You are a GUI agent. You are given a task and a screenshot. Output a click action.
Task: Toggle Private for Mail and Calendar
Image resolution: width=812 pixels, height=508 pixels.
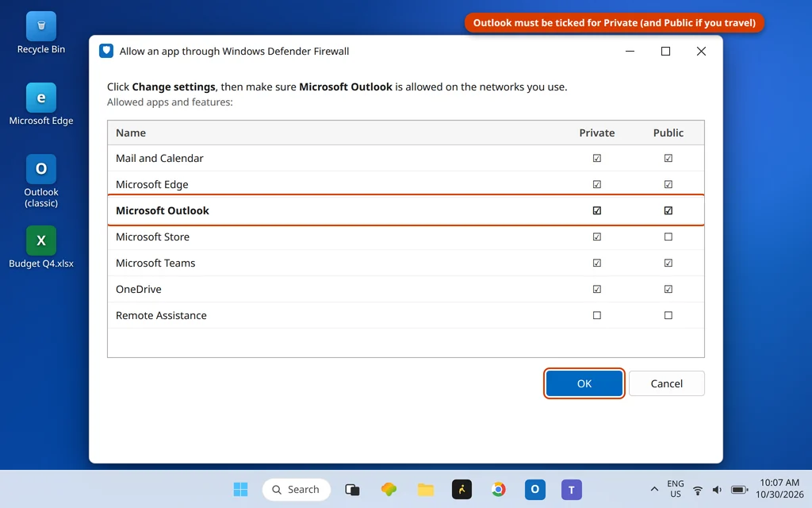[x=597, y=158]
